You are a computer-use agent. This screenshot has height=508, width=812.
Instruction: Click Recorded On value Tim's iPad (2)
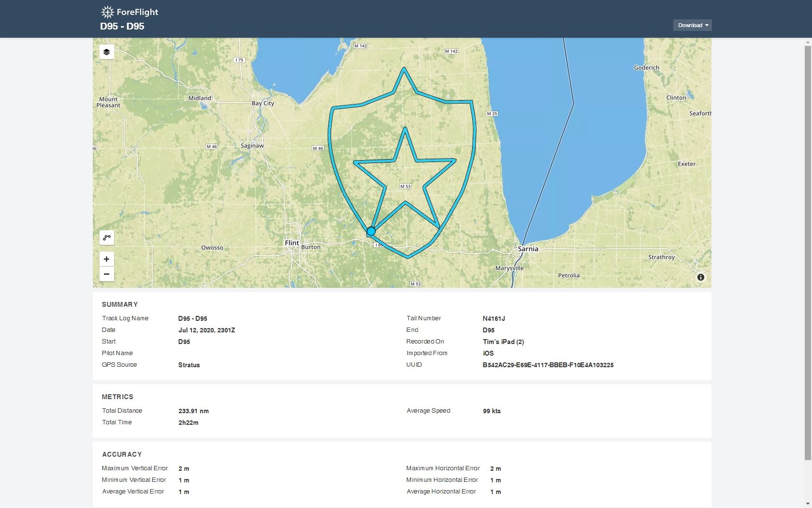pyautogui.click(x=503, y=342)
